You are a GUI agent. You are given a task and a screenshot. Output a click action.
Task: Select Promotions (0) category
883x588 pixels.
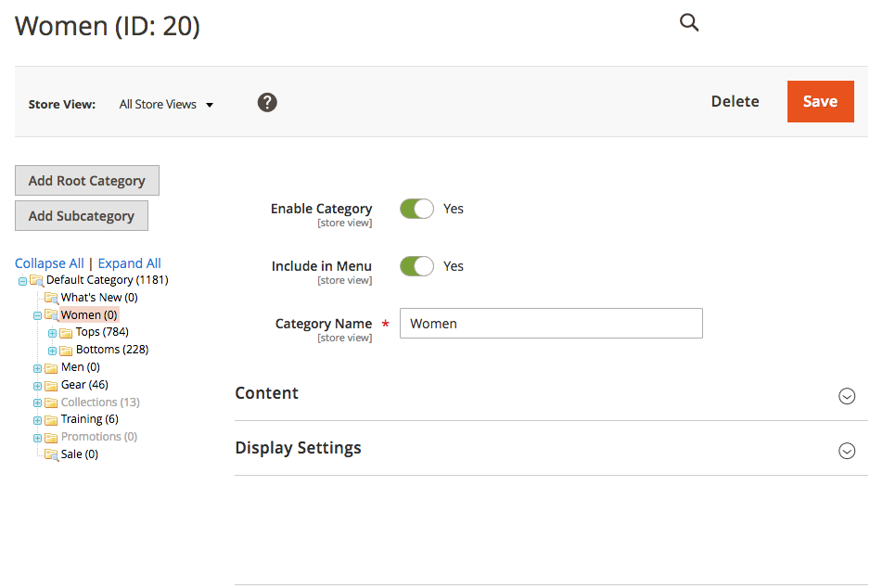(99, 437)
